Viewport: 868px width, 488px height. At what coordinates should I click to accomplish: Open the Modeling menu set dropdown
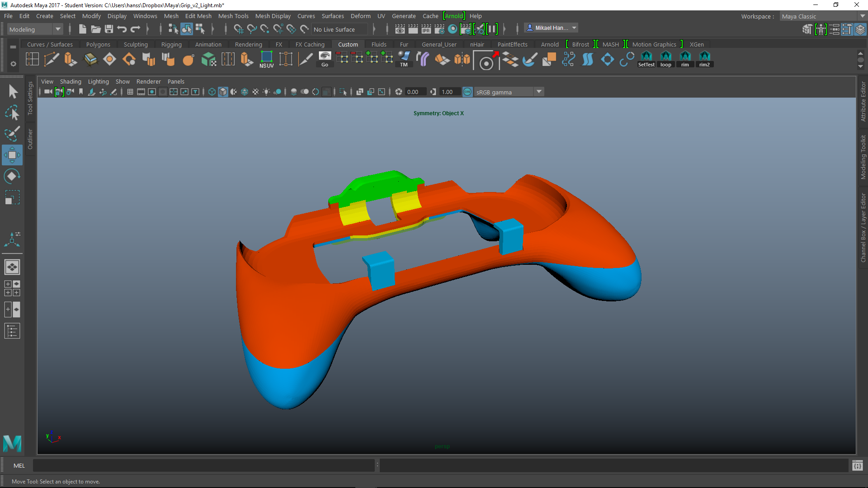[35, 29]
